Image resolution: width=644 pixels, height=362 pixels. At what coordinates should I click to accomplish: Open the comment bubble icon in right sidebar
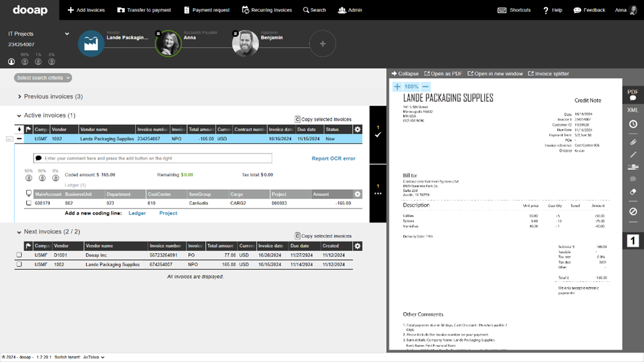point(633,179)
